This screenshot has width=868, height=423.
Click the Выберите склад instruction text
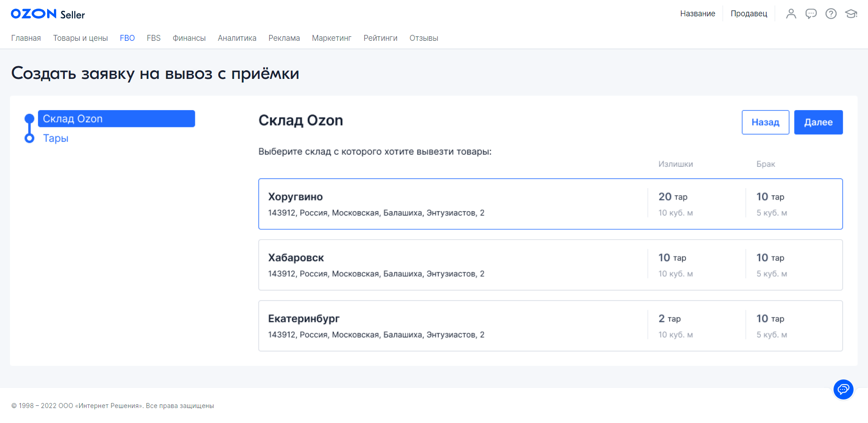[x=375, y=151]
